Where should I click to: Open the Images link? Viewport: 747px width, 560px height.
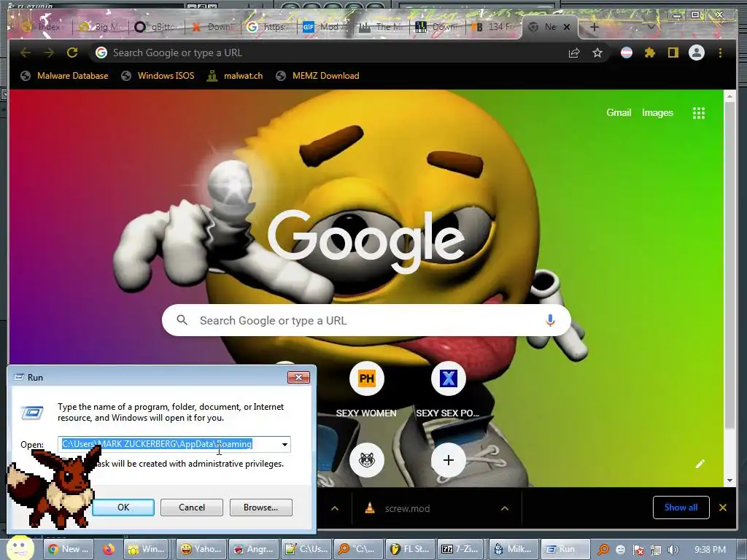pyautogui.click(x=657, y=113)
